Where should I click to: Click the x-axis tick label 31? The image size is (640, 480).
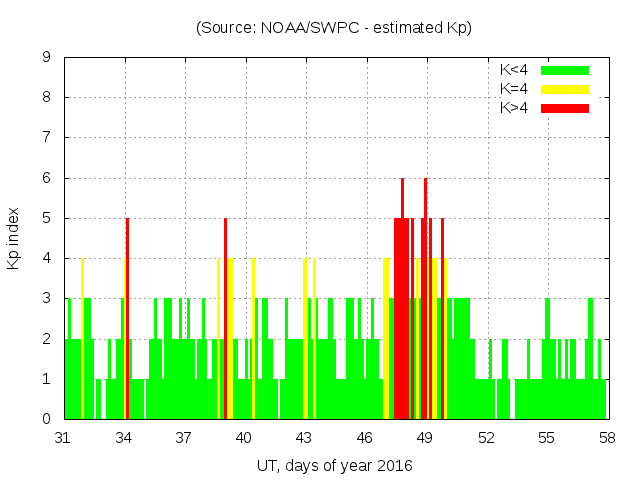(x=64, y=438)
